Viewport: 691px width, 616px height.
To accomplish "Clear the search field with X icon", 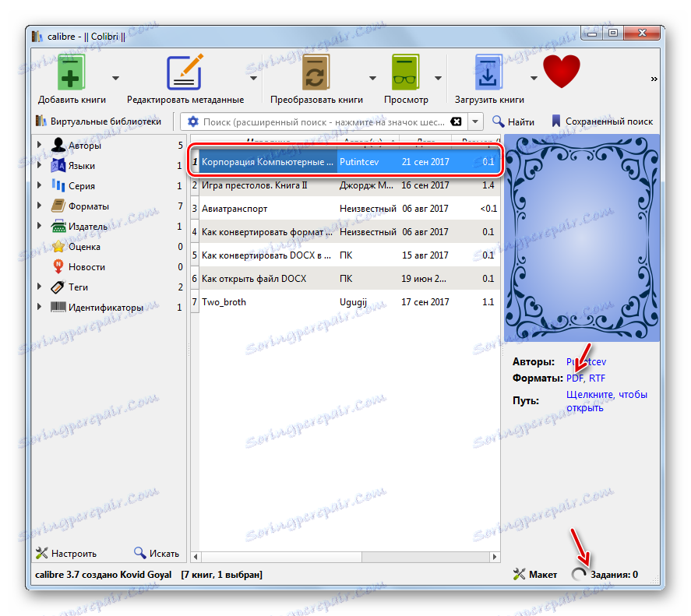I will click(456, 121).
